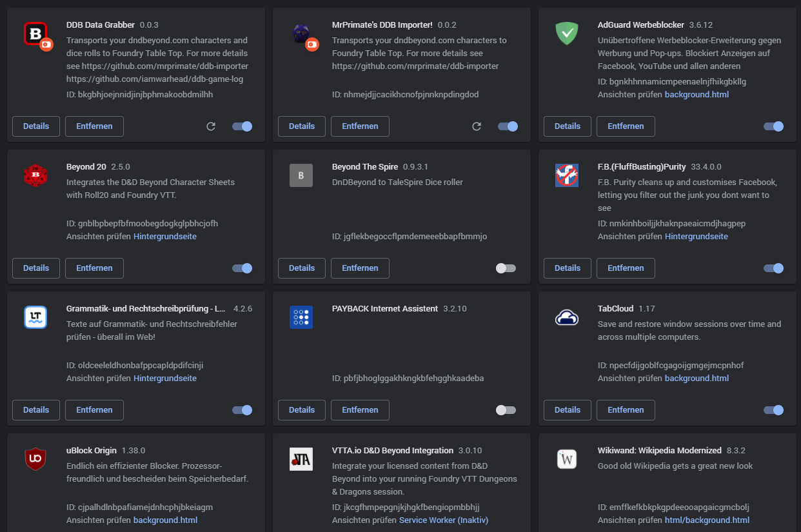Open Details for Grammatik- und Rechtschreibprüfung
The width and height of the screenshot is (801, 532).
36,410
